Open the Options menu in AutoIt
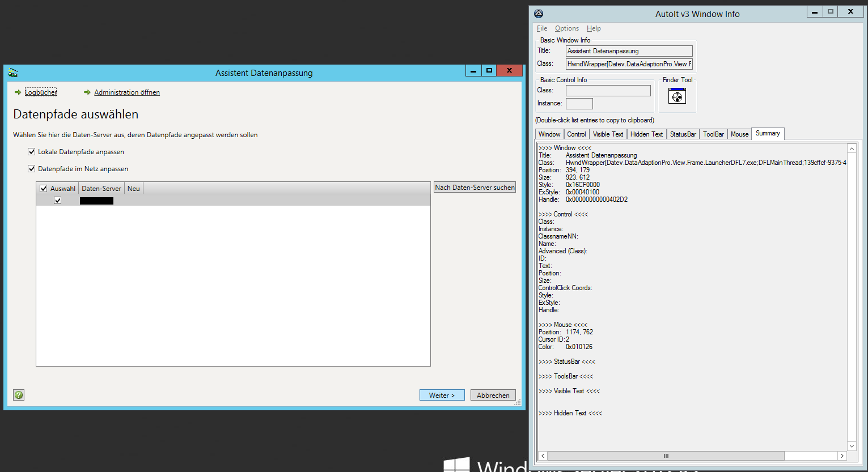Viewport: 868px width, 472px height. [566, 28]
